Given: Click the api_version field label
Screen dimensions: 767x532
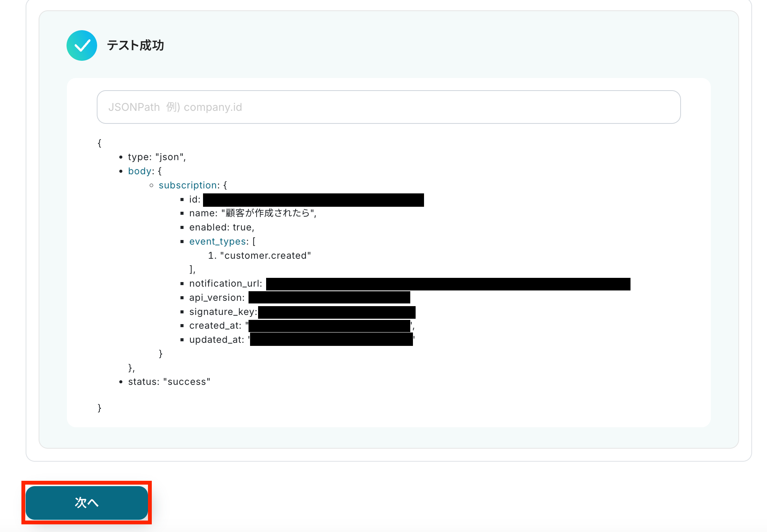Looking at the screenshot, I should pyautogui.click(x=217, y=298).
